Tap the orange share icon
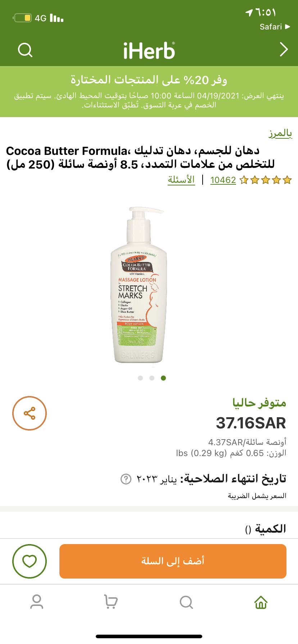Viewport: 298px width, 644px height. (x=30, y=413)
